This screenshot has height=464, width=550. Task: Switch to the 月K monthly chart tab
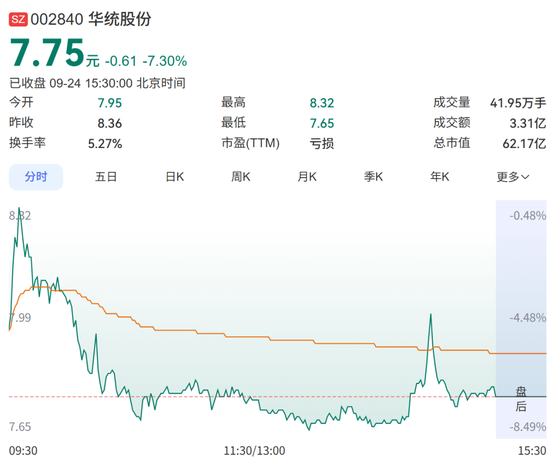[x=307, y=177]
